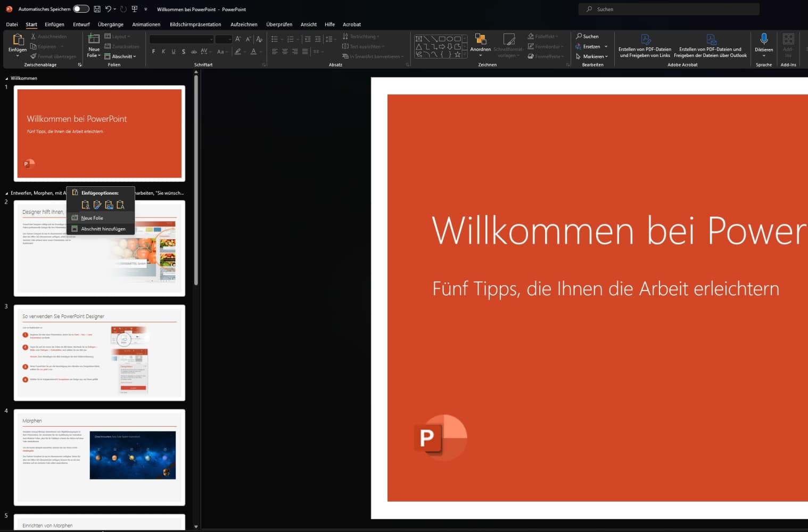This screenshot has width=808, height=532.
Task: Open the Bildschirmpräsentation tab
Action: (x=195, y=24)
